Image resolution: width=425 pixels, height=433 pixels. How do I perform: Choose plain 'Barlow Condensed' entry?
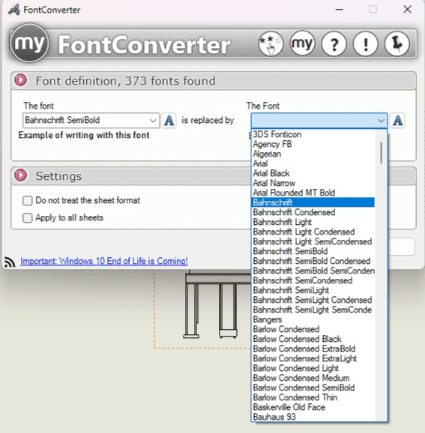coord(313,329)
